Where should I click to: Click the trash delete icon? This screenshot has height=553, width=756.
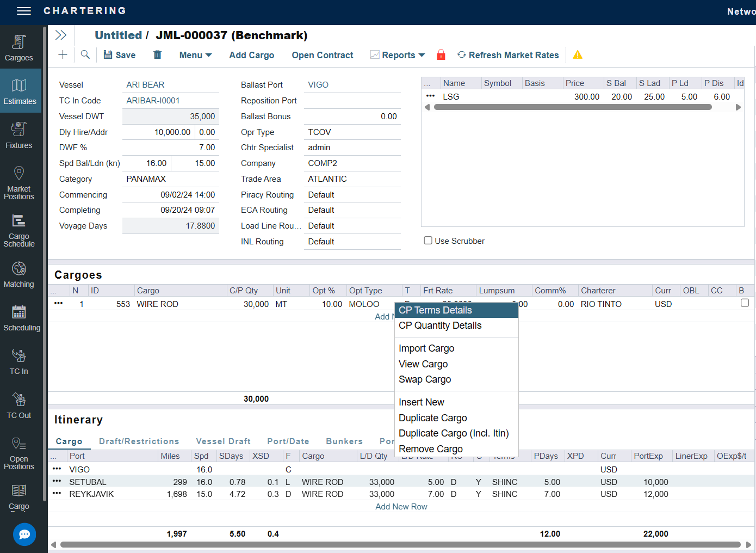tap(158, 55)
